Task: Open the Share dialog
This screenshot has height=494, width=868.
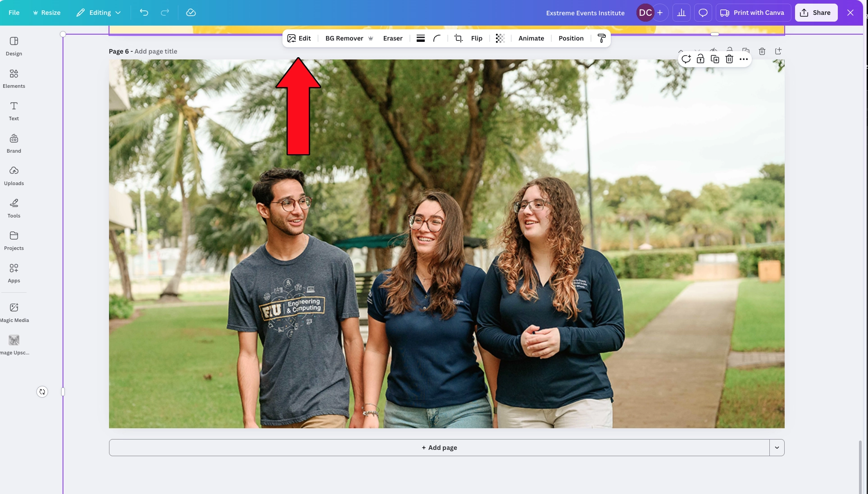Action: point(816,13)
